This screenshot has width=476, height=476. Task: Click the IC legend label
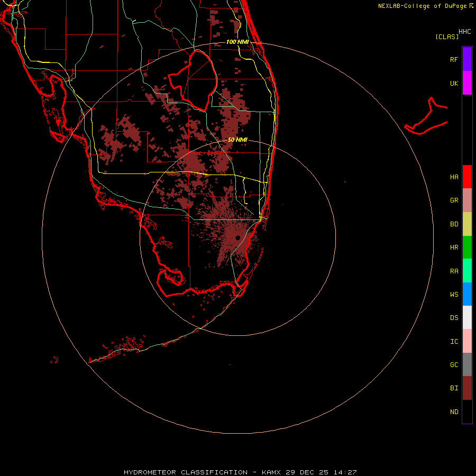[x=454, y=342]
